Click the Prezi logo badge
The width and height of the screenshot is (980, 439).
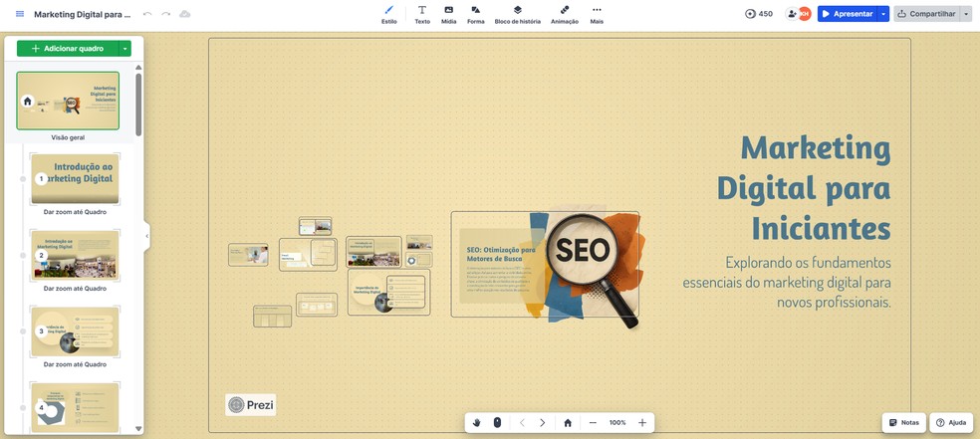coord(251,404)
